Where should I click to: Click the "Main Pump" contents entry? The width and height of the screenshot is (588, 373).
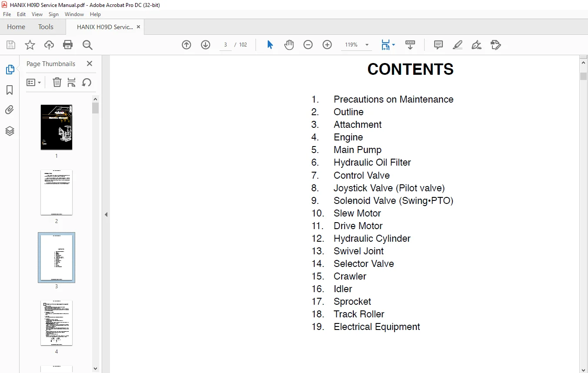tap(357, 150)
